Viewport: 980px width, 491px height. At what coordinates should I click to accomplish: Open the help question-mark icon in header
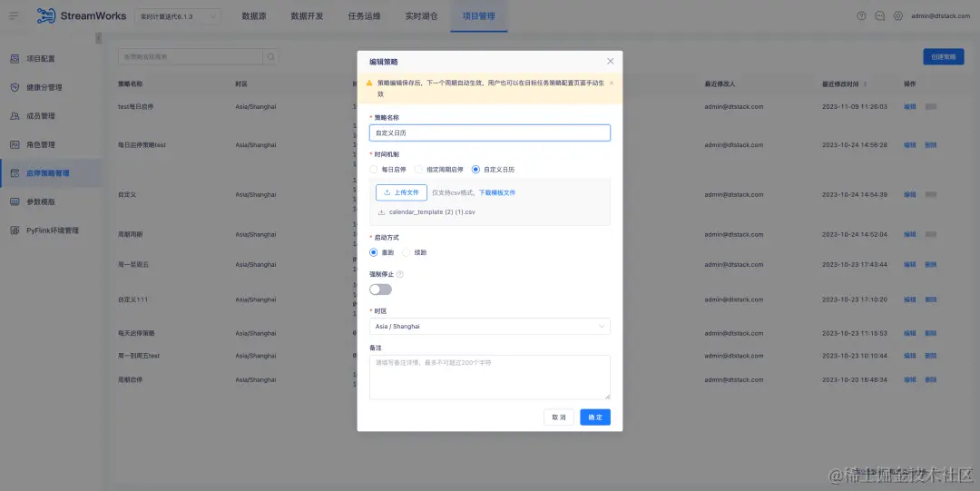pos(861,16)
